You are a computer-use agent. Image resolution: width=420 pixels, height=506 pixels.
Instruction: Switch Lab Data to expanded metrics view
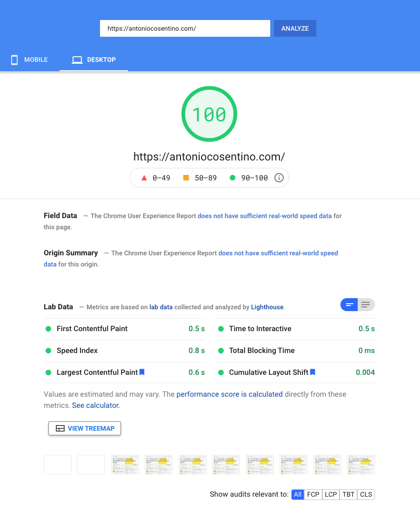(x=366, y=305)
